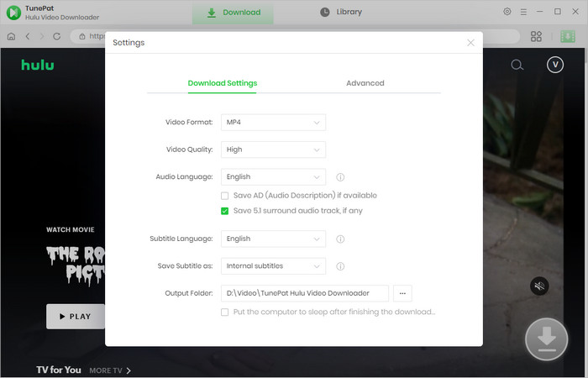Open the site switcher grid icon
The height and width of the screenshot is (378, 588).
pos(536,36)
